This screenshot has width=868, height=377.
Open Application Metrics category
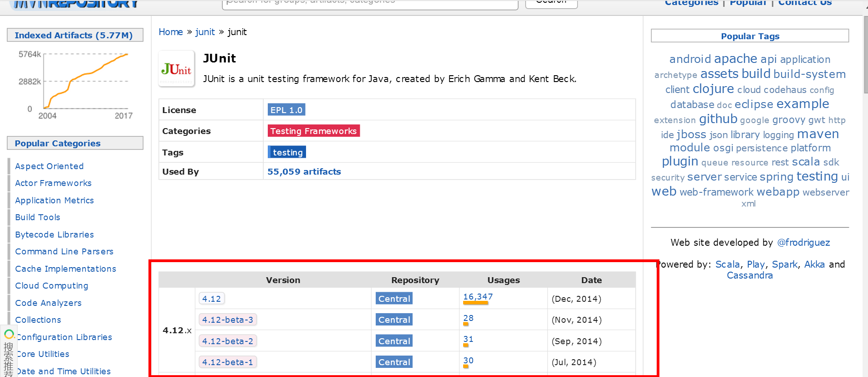click(x=54, y=200)
